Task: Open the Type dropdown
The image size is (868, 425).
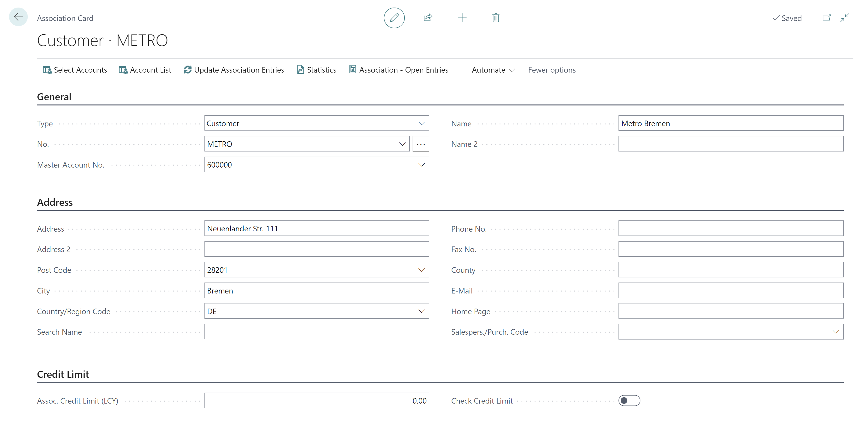Action: pos(421,123)
